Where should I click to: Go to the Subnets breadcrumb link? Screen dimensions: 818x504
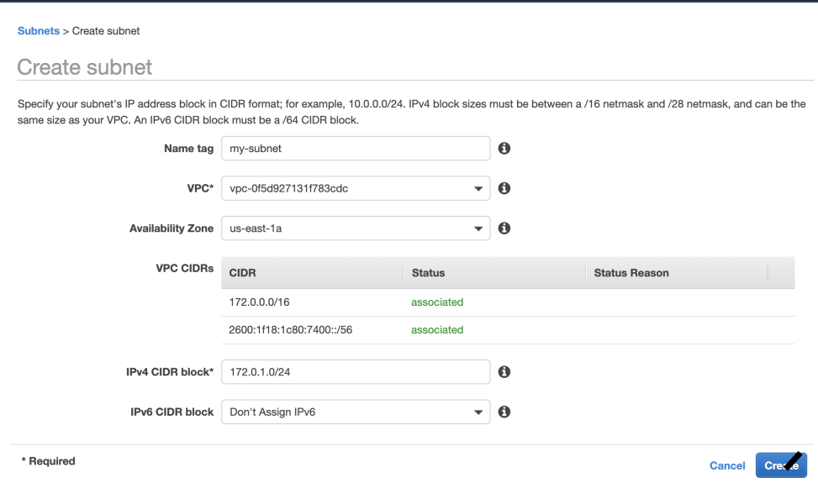[39, 31]
